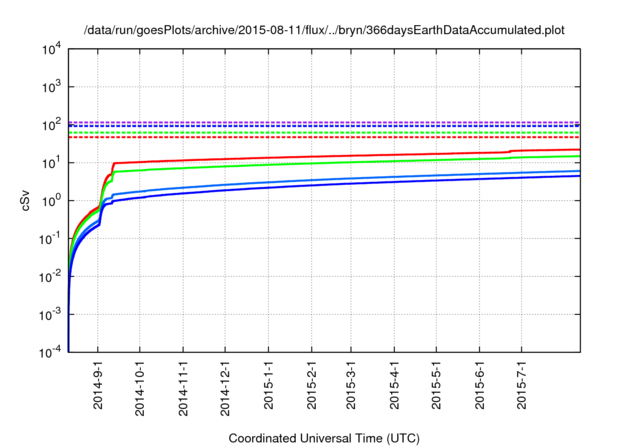Select the 2014-9-1 date tick label
640x448 pixels.
[x=97, y=390]
